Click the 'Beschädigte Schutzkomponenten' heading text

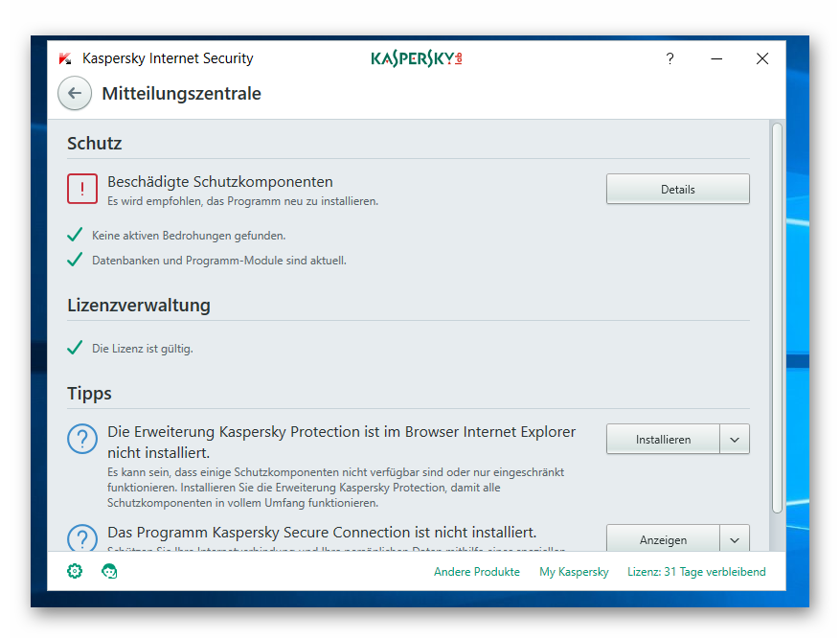[x=220, y=182]
